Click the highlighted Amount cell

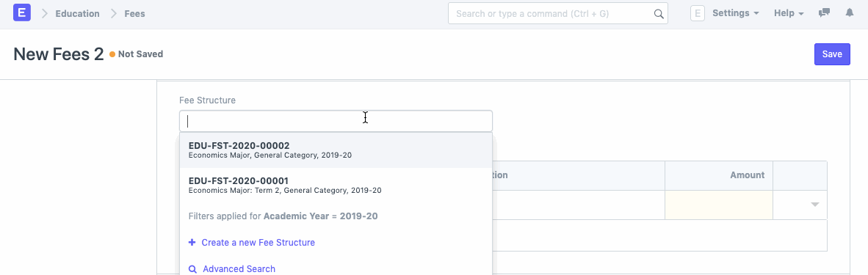click(x=718, y=205)
